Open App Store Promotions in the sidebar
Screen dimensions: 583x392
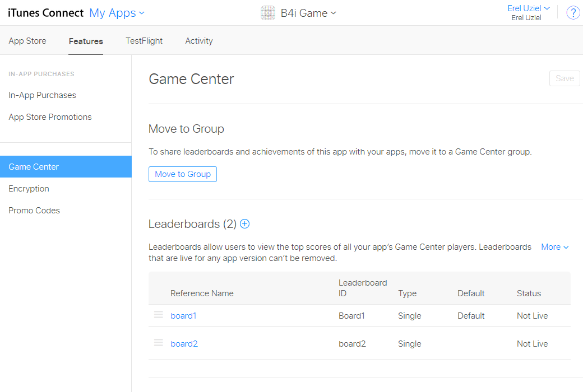(50, 117)
